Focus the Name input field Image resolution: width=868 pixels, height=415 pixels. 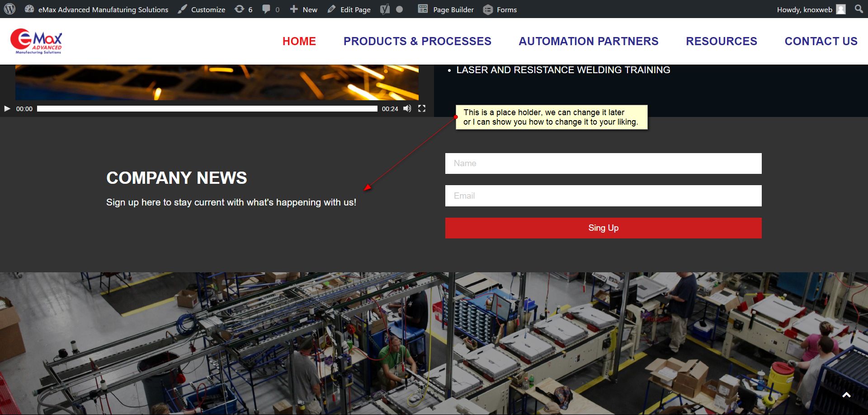[603, 163]
